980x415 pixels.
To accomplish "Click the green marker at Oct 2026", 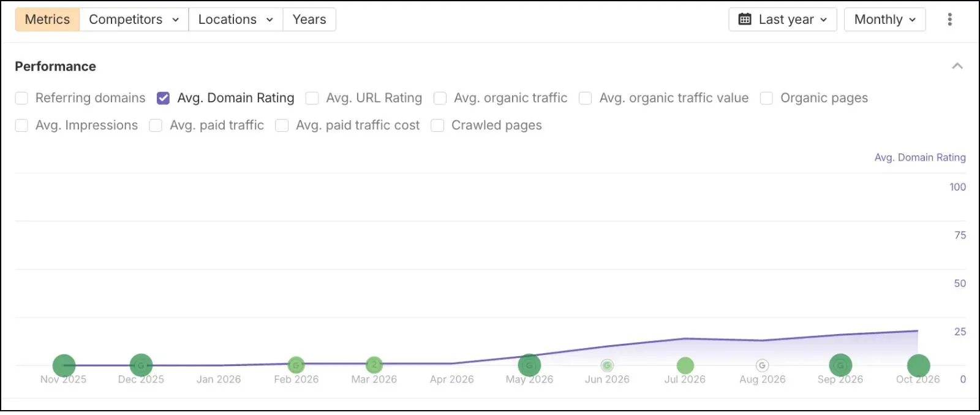I will [x=918, y=366].
